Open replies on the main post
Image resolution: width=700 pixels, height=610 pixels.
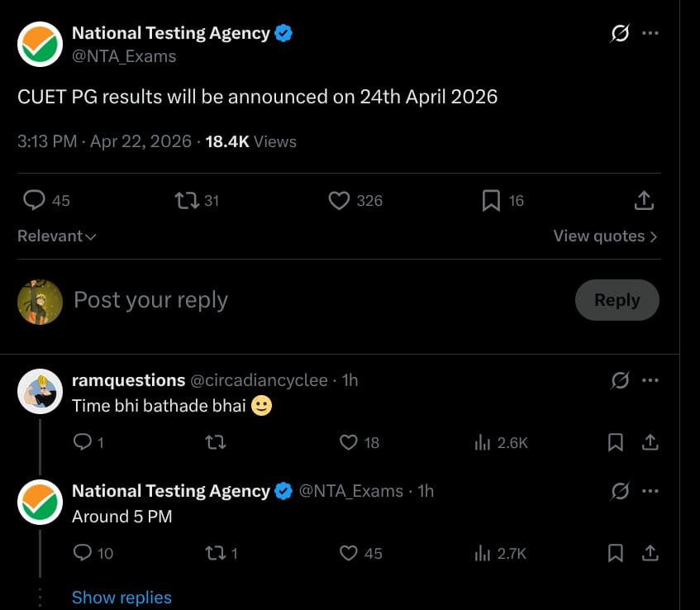point(34,201)
